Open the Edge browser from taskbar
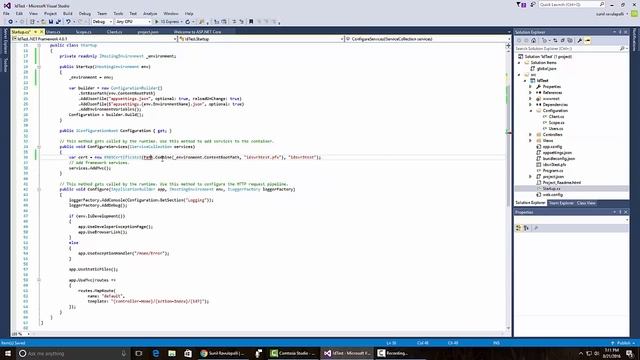Image resolution: width=640 pixels, height=360 pixels. (156, 353)
